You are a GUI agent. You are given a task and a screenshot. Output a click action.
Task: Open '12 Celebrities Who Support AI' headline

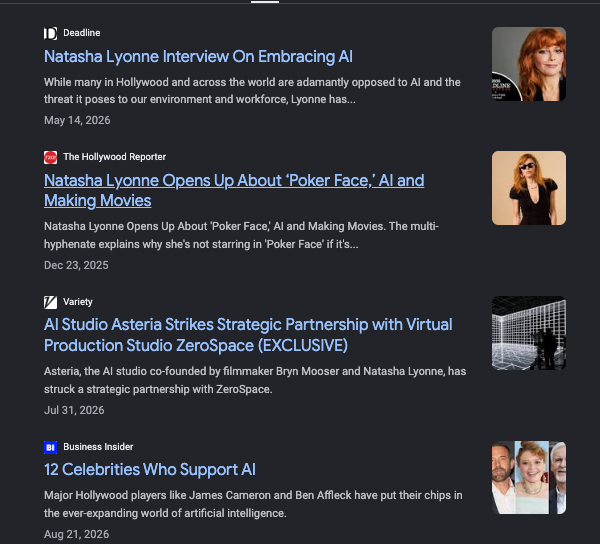coord(150,469)
